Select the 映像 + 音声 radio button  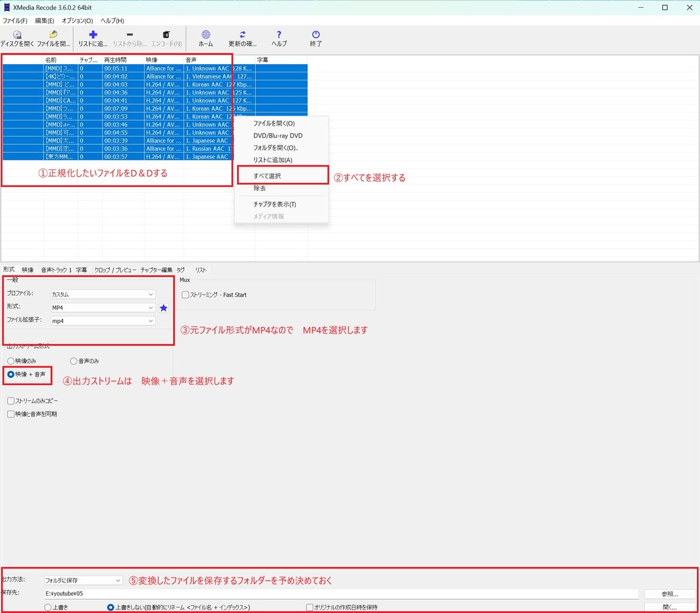pyautogui.click(x=11, y=374)
